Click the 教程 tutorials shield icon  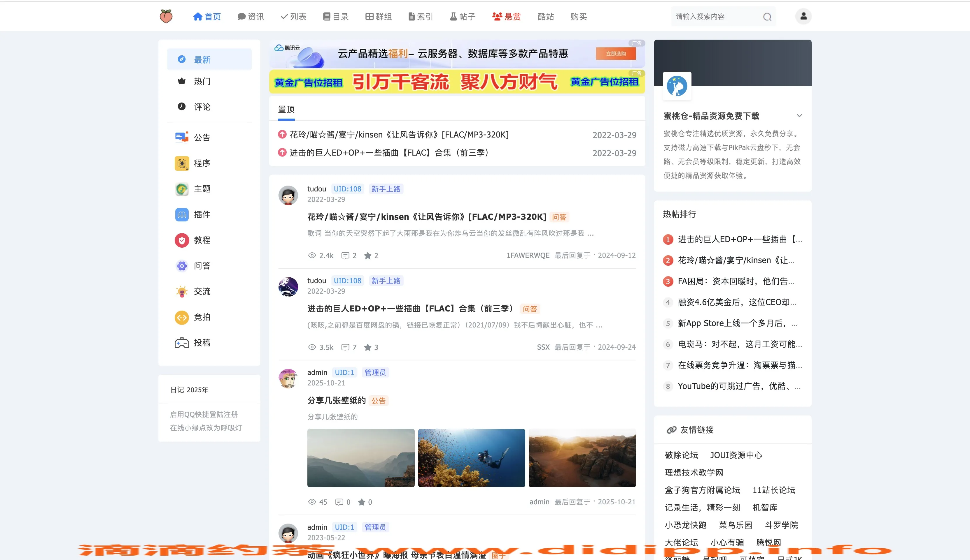181,240
